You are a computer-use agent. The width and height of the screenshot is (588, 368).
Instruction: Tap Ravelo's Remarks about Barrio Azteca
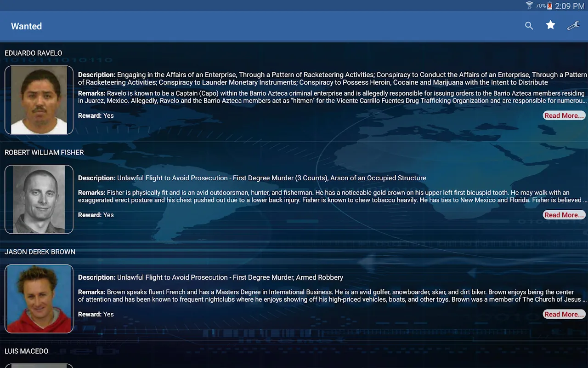(333, 97)
